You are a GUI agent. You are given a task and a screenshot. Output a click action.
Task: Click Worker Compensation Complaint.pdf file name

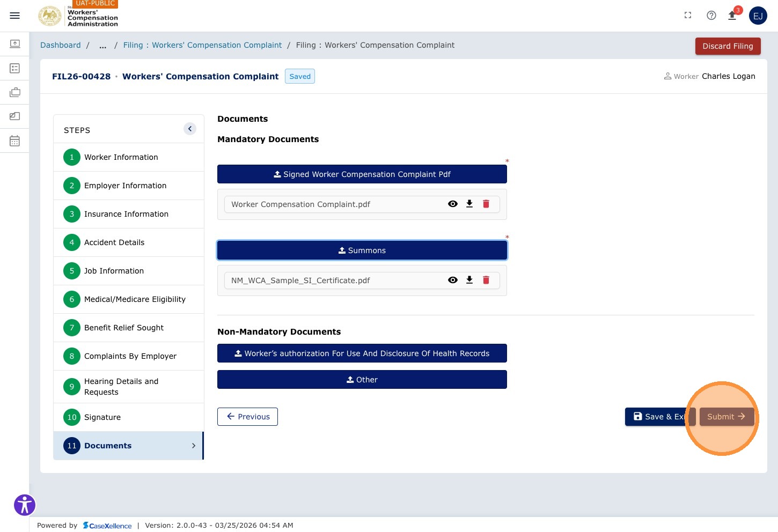[300, 204]
